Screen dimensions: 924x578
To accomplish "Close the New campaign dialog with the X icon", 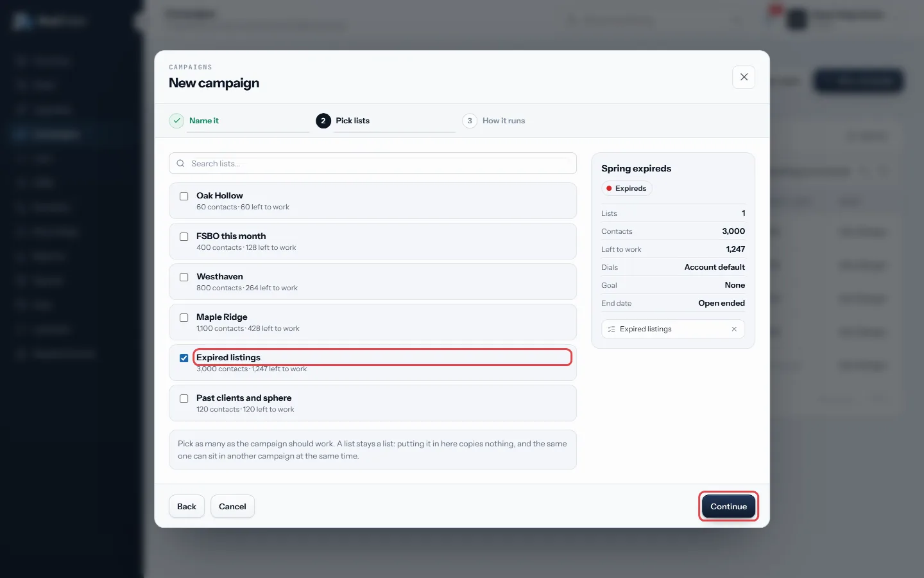I will (744, 77).
